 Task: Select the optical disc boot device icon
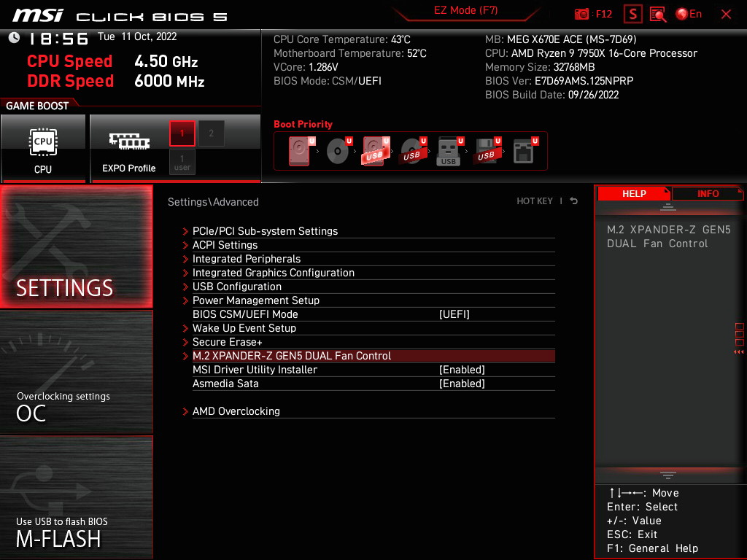click(x=338, y=151)
